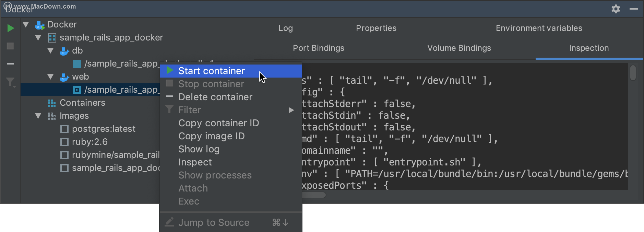Click the minus Delete icon in the left toolbar
This screenshot has height=232, width=644.
[10, 63]
